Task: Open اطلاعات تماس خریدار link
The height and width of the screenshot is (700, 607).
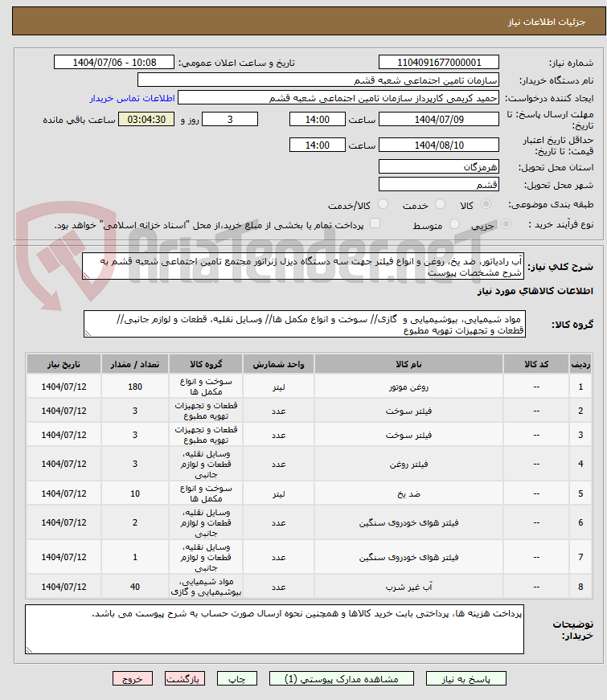Action: (132, 98)
